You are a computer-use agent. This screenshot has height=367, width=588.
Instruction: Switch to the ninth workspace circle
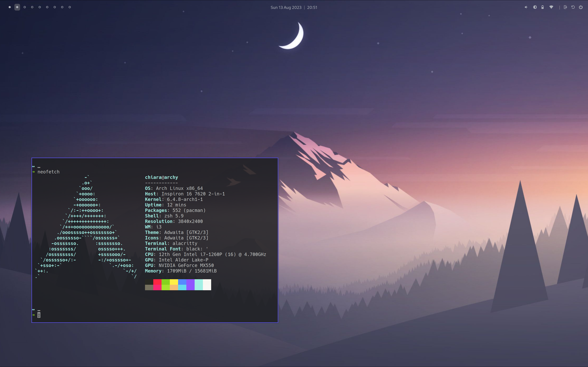pyautogui.click(x=70, y=7)
